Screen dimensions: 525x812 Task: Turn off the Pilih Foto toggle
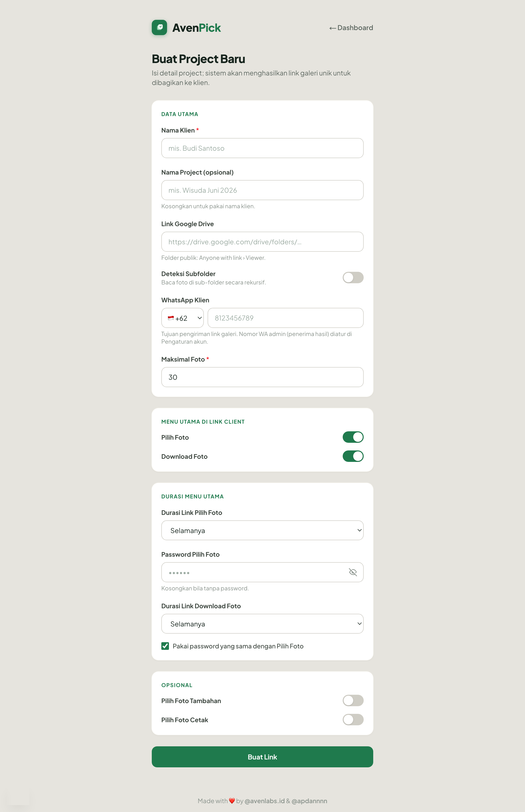[x=353, y=437]
